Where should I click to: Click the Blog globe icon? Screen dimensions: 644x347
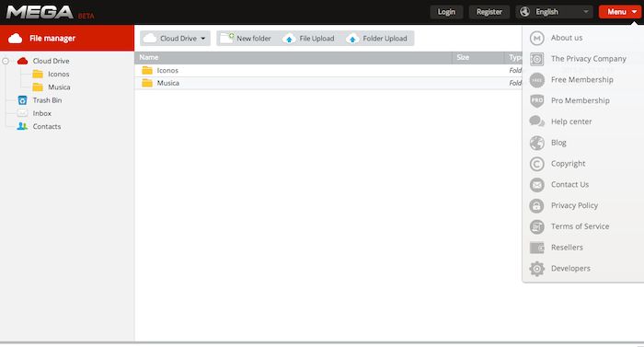point(536,143)
